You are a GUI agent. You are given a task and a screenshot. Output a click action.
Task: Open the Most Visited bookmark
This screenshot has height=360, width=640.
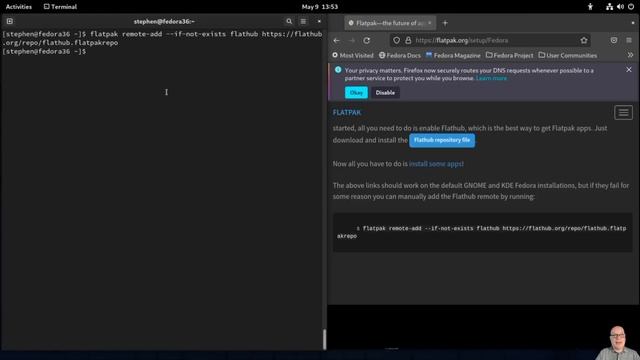pos(353,56)
